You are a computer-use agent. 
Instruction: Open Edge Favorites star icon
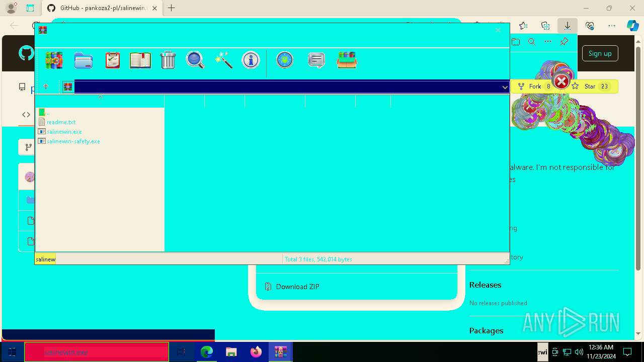click(523, 26)
